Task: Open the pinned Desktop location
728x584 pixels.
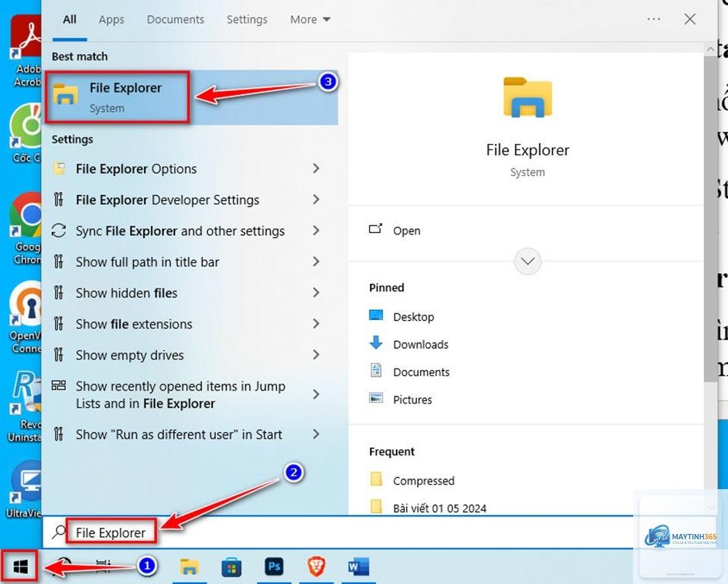Action: pos(413,316)
